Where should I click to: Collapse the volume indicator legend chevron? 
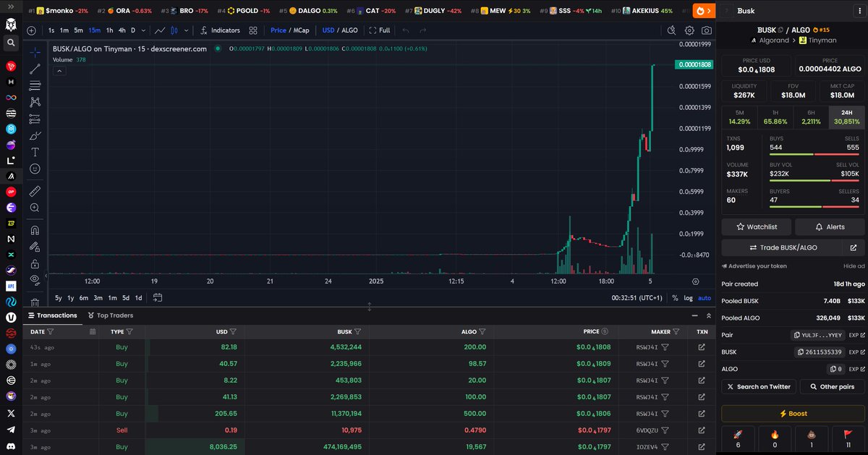click(x=59, y=71)
